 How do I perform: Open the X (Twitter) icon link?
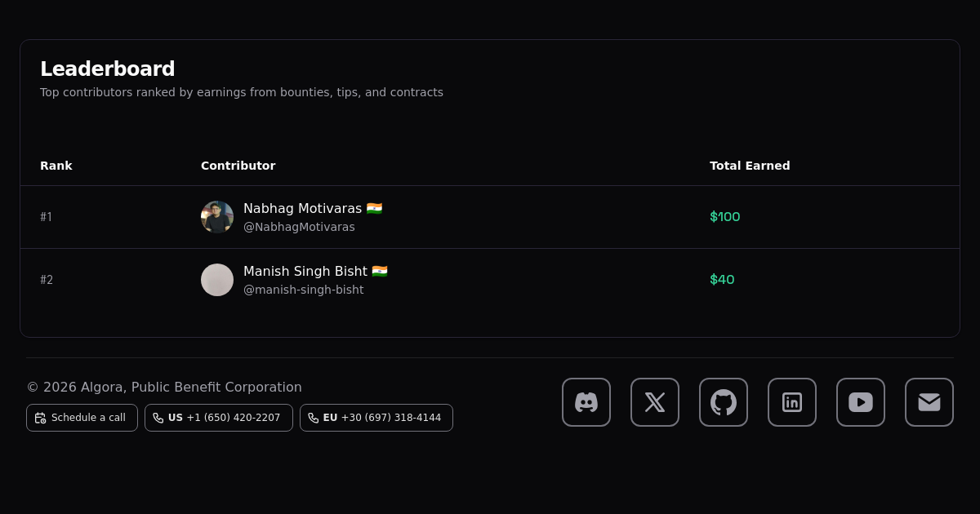[x=655, y=402]
